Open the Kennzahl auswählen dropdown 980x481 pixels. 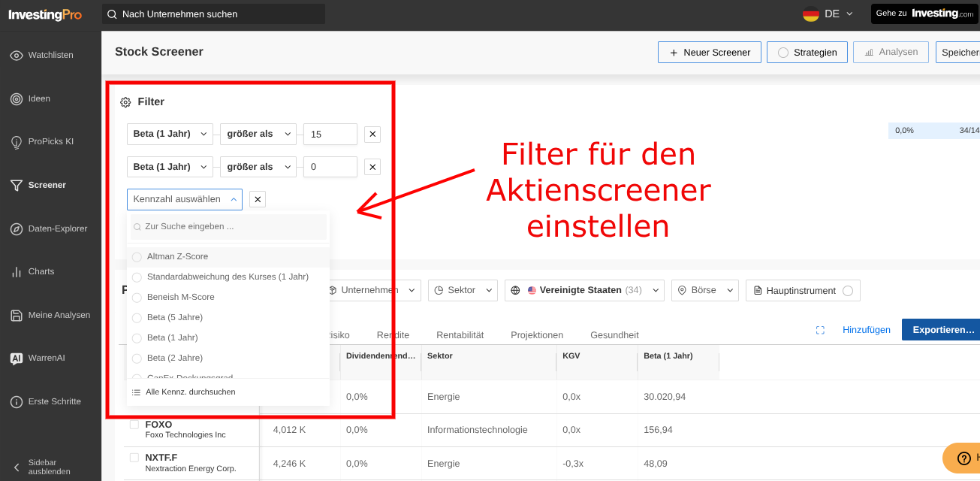(x=185, y=199)
